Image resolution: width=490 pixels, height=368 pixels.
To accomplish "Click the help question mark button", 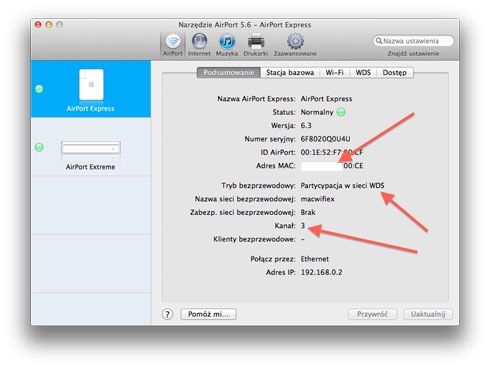I will 168,314.
